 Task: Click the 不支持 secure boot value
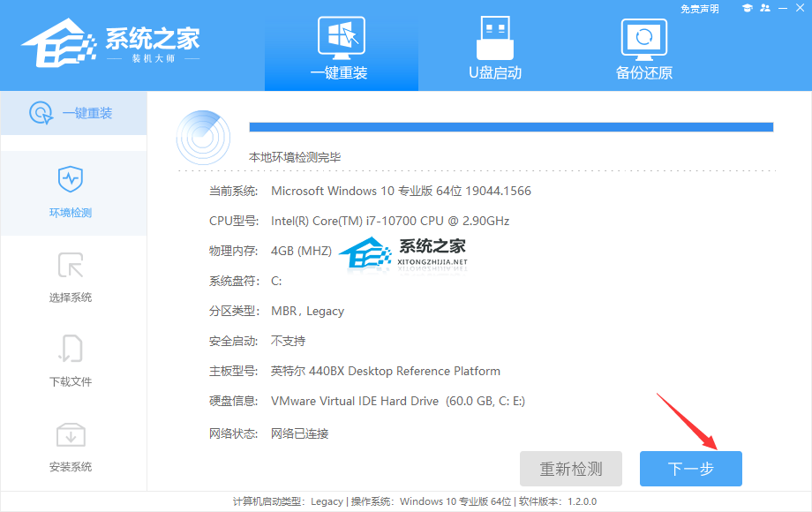pyautogui.click(x=288, y=341)
